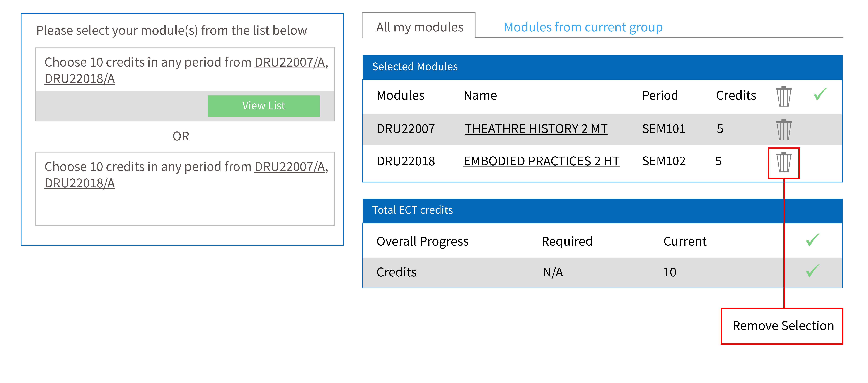Click DRU22018/A link in first option box
Screen dimensions: 868x383
tap(80, 79)
